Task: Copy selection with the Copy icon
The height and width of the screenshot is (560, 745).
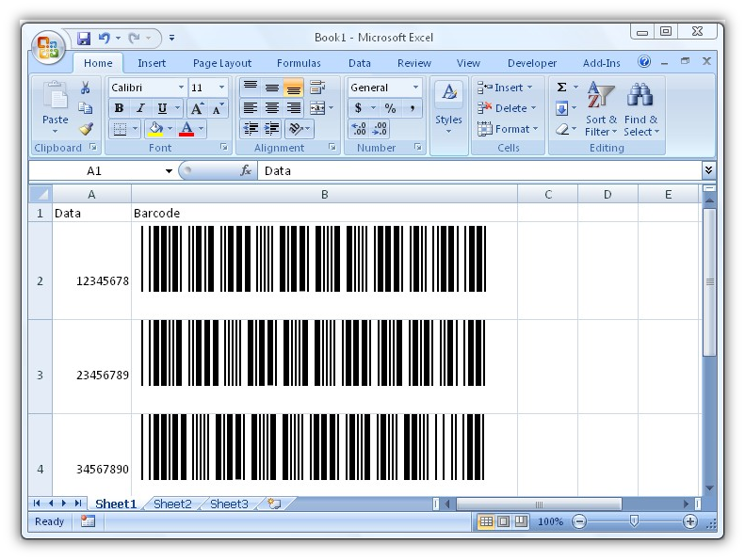Action: [85, 108]
